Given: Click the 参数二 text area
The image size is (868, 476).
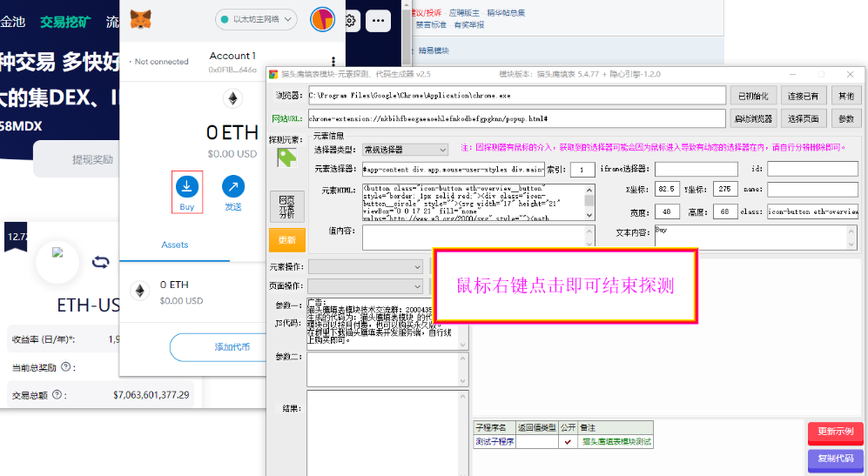Looking at the screenshot, I should [x=388, y=370].
